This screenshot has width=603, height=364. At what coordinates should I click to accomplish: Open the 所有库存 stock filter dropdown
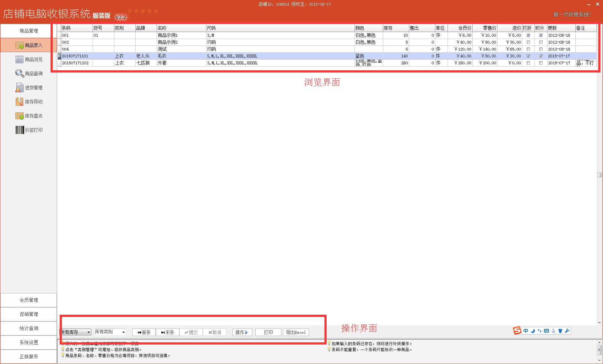(76, 332)
